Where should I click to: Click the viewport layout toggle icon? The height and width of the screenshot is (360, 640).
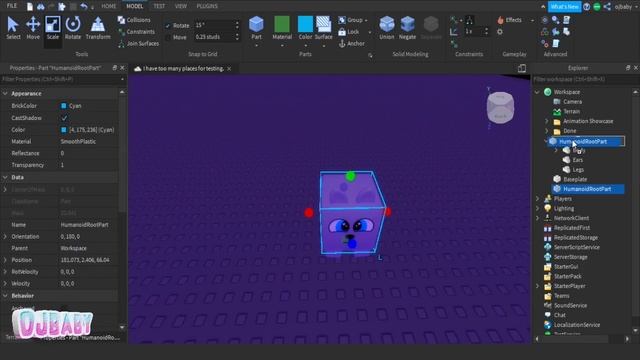(522, 69)
